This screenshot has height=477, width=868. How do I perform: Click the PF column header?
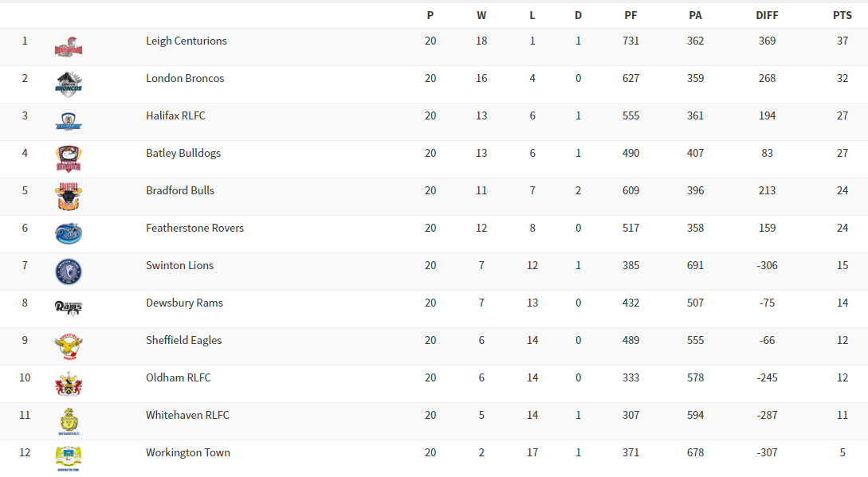pos(630,15)
